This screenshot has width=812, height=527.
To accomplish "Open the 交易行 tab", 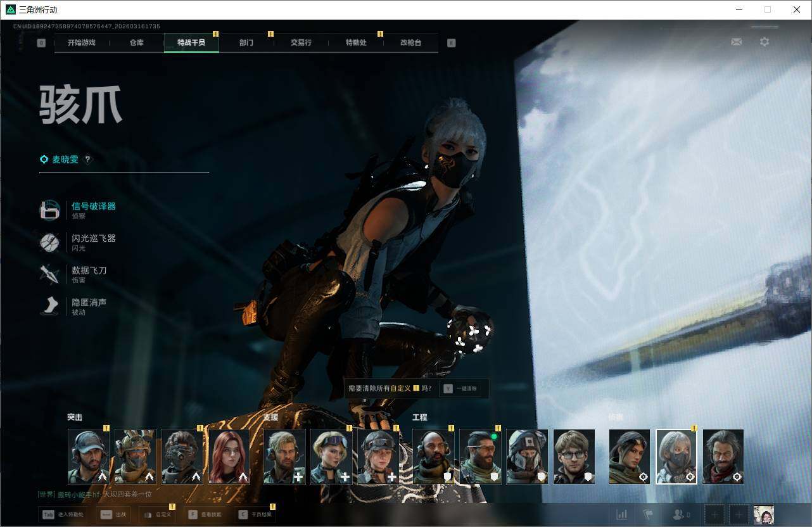I will [x=301, y=42].
